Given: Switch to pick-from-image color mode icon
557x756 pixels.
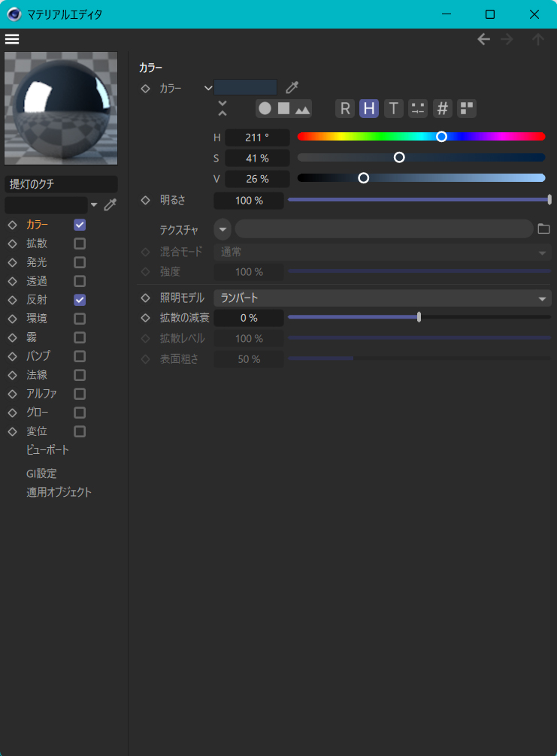Looking at the screenshot, I should click(x=302, y=109).
